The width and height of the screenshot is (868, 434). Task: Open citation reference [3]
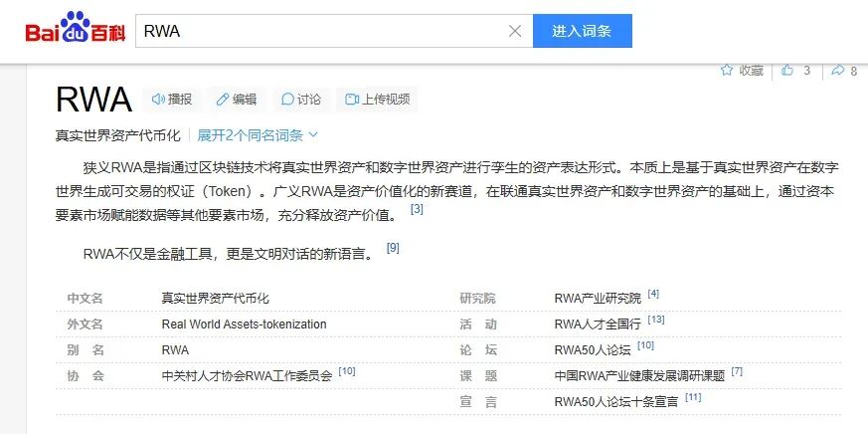[x=417, y=210]
